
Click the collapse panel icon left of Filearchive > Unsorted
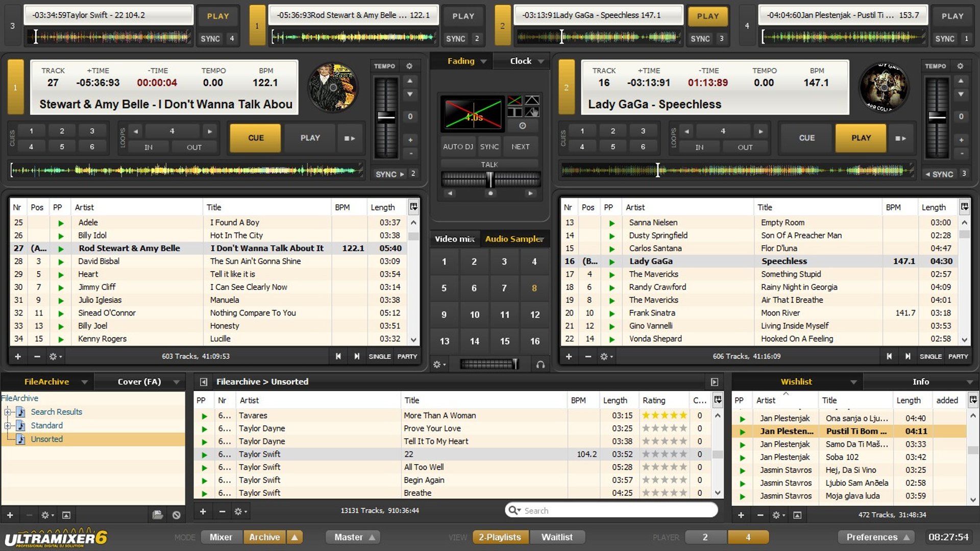pyautogui.click(x=204, y=382)
